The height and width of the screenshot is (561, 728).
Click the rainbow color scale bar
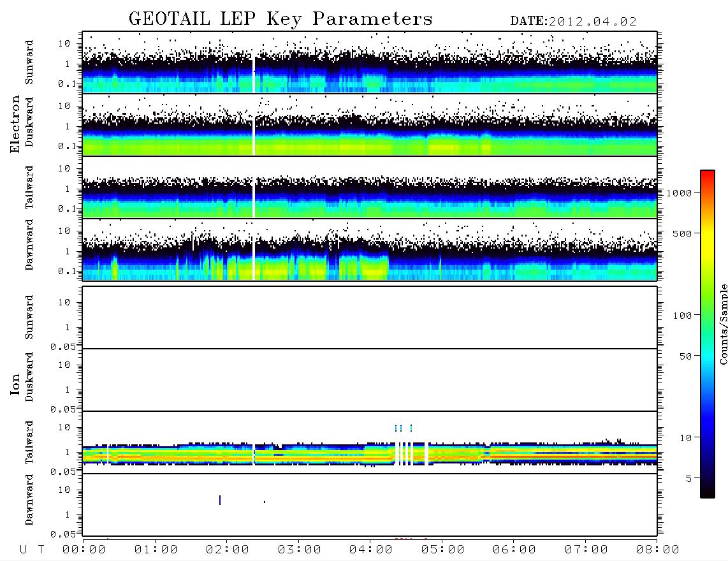(707, 334)
